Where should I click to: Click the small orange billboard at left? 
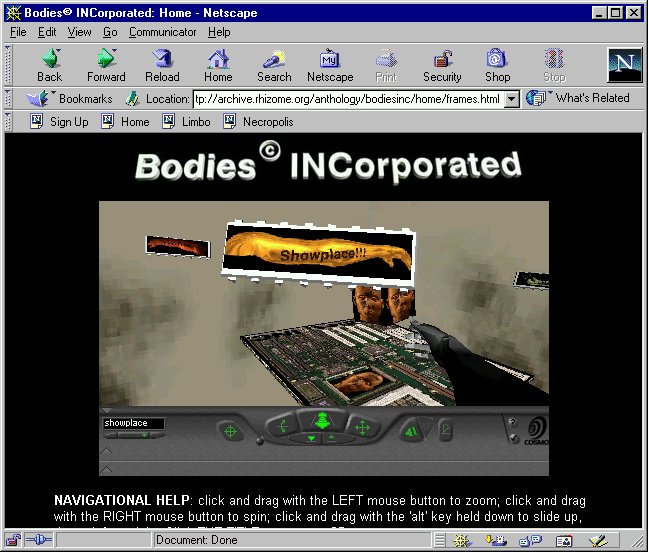coord(178,246)
